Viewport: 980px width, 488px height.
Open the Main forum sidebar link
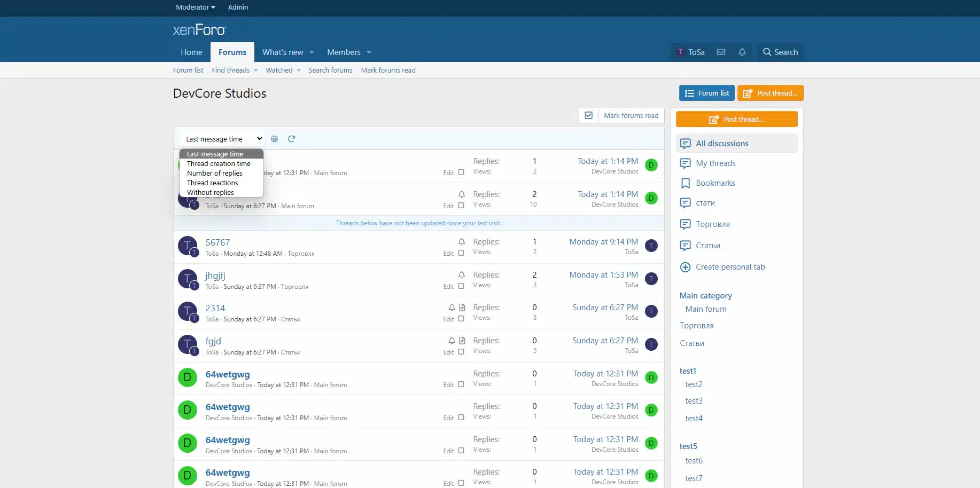click(706, 309)
